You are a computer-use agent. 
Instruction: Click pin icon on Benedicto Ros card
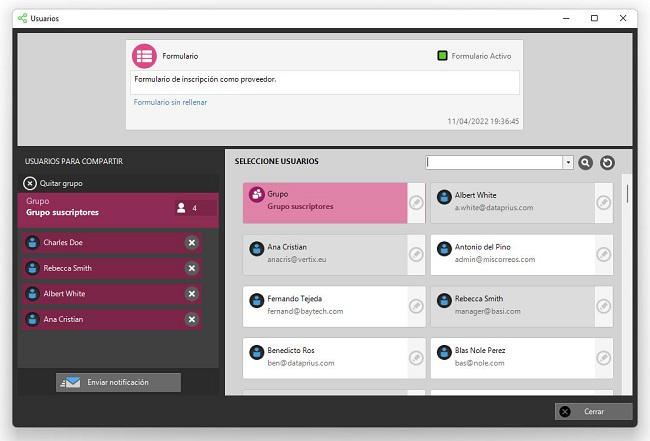[416, 358]
